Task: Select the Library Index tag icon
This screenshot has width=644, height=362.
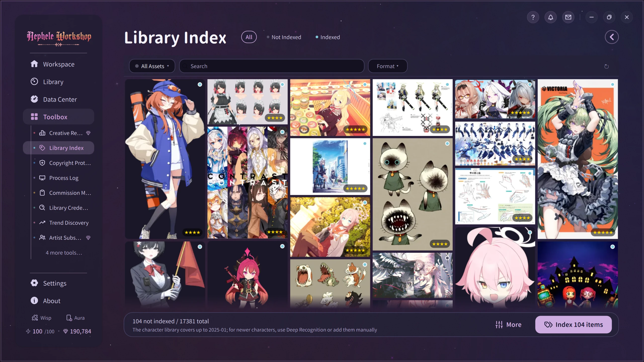Action: [42, 148]
